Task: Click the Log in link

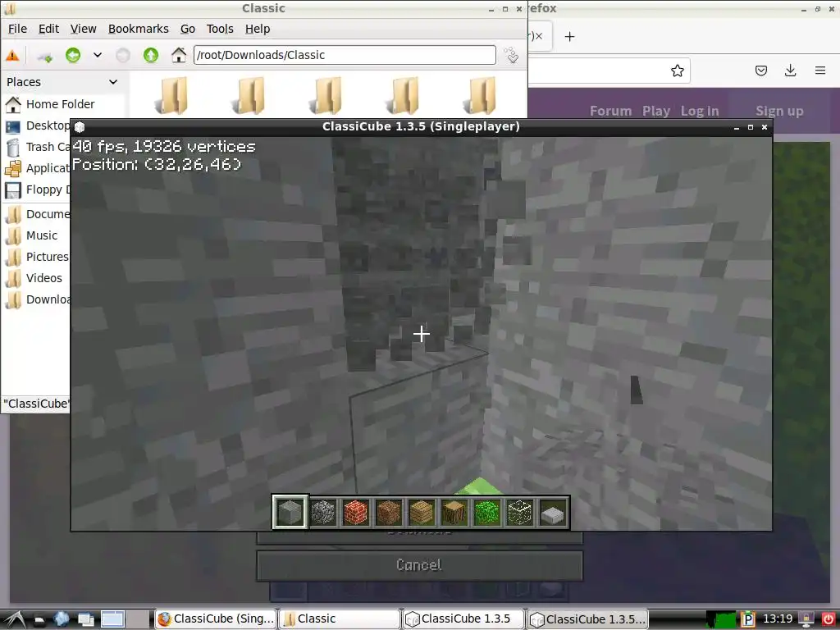Action: click(x=700, y=111)
